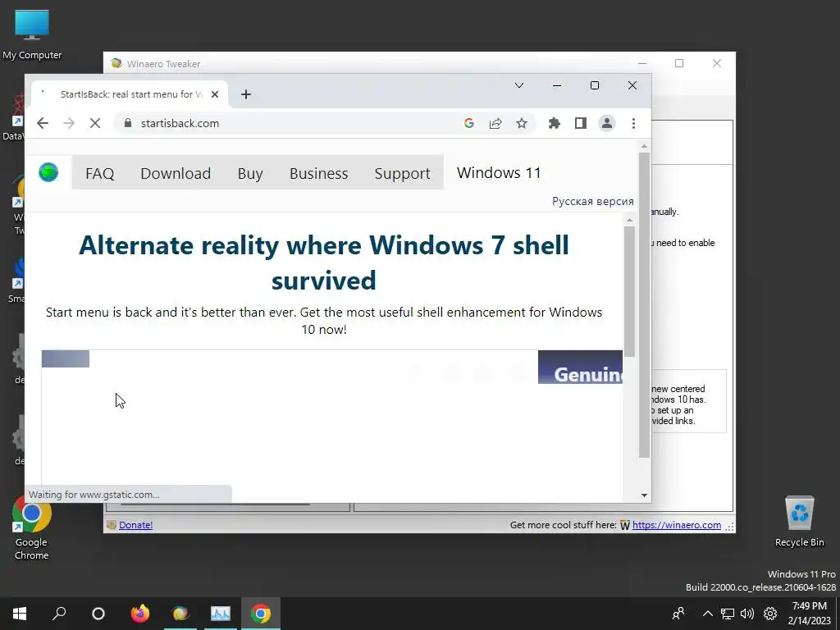Screen dimensions: 840x630
Task: Switch to Winaero Tweaker taskbar icon
Action: [x=180, y=614]
